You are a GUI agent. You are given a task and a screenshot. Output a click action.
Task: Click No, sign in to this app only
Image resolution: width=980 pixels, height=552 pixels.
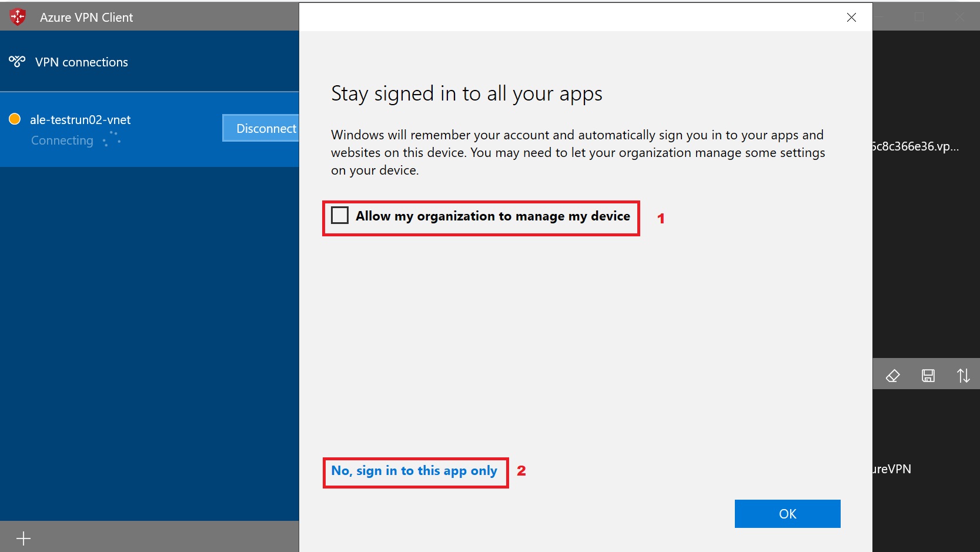(414, 471)
